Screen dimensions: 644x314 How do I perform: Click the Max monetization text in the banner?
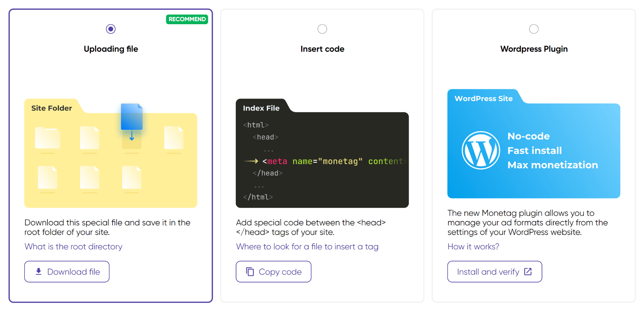552,165
